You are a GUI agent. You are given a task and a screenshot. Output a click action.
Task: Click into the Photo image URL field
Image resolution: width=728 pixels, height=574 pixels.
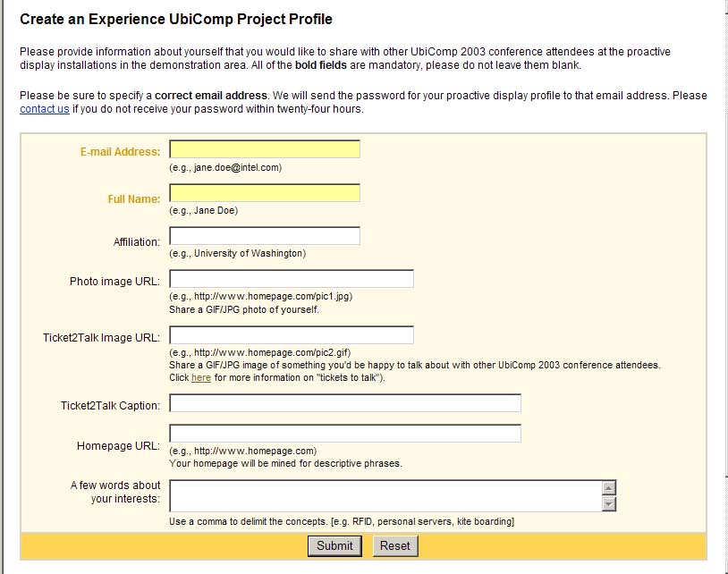pos(292,279)
